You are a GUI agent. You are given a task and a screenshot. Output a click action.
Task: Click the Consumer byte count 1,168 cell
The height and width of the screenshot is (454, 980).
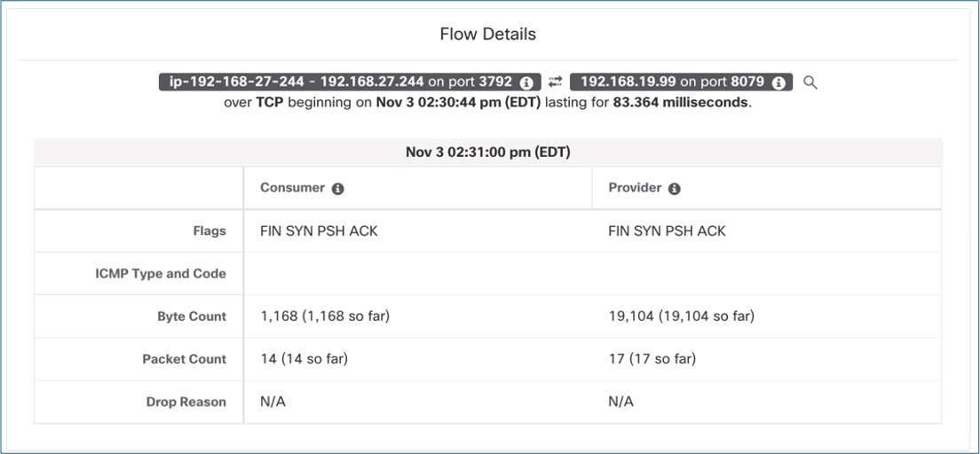325,316
